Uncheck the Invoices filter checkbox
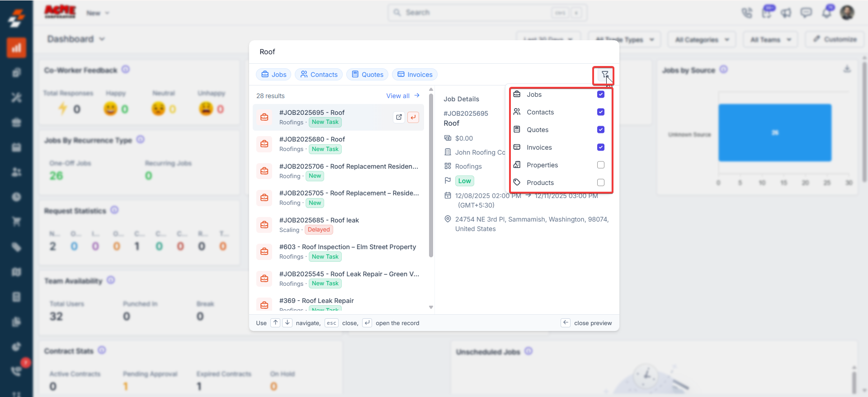Viewport: 868px width, 397px height. click(601, 147)
